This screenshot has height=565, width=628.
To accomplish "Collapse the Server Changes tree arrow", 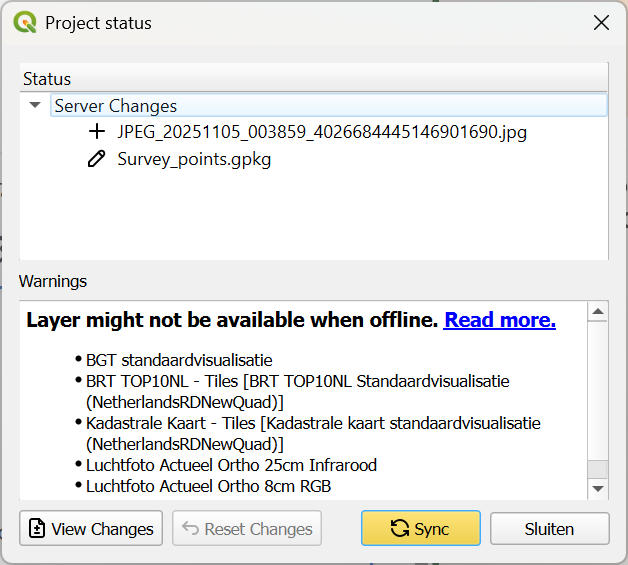I will click(36, 105).
